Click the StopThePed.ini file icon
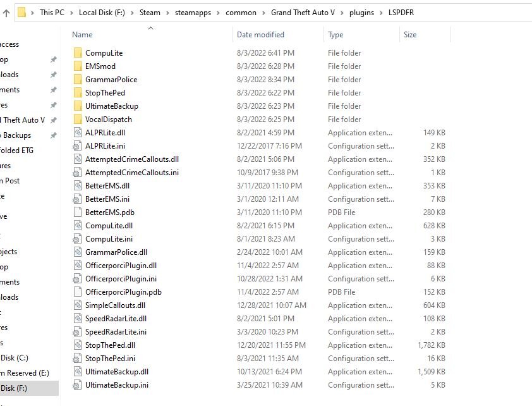The width and height of the screenshot is (532, 406). (77, 359)
